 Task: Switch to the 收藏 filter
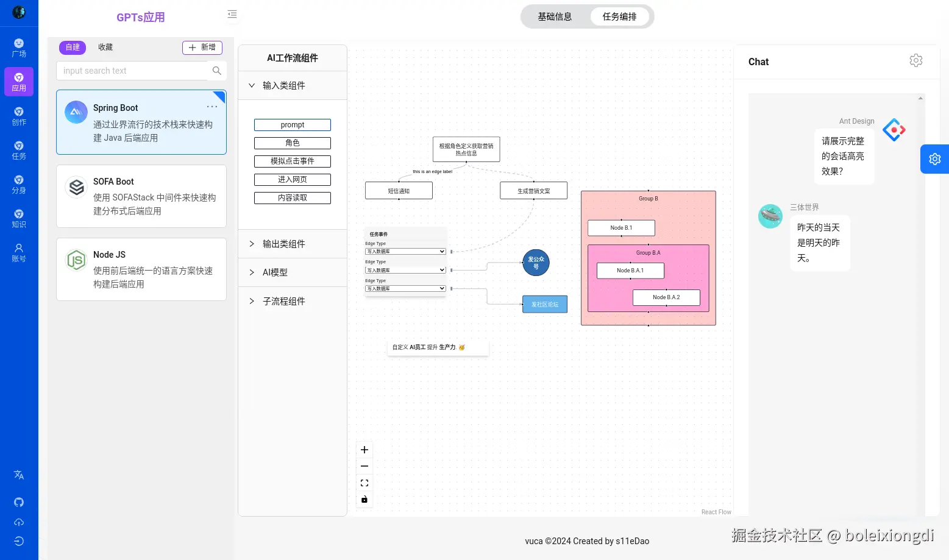coord(105,48)
